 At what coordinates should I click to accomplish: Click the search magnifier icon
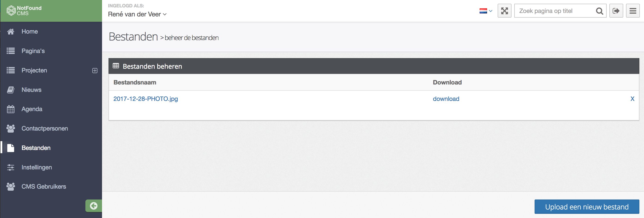click(599, 11)
